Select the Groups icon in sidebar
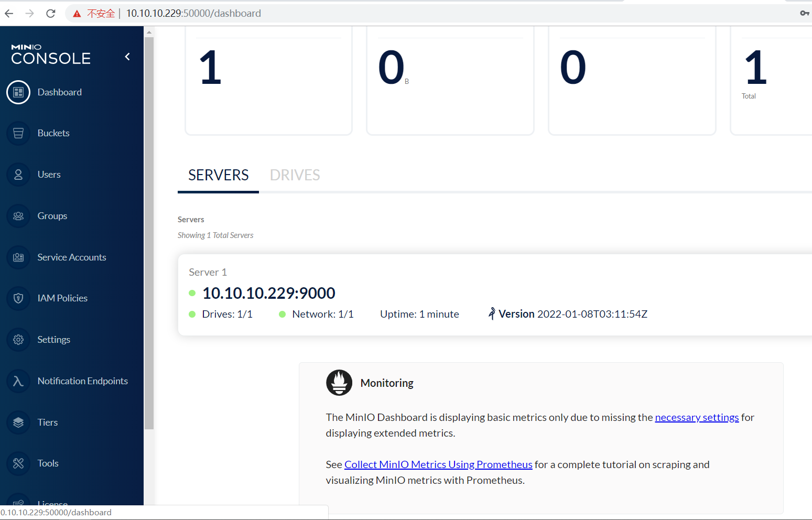812x520 pixels. 18,216
